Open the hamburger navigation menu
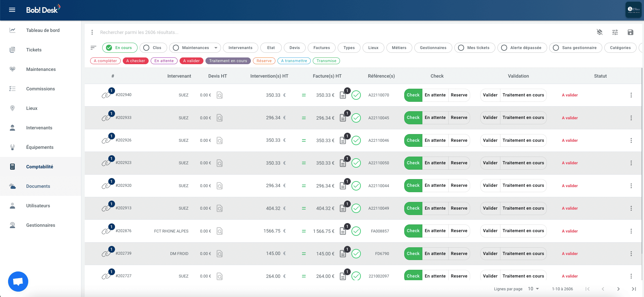Screen dimensions: 644x297 click(x=12, y=10)
